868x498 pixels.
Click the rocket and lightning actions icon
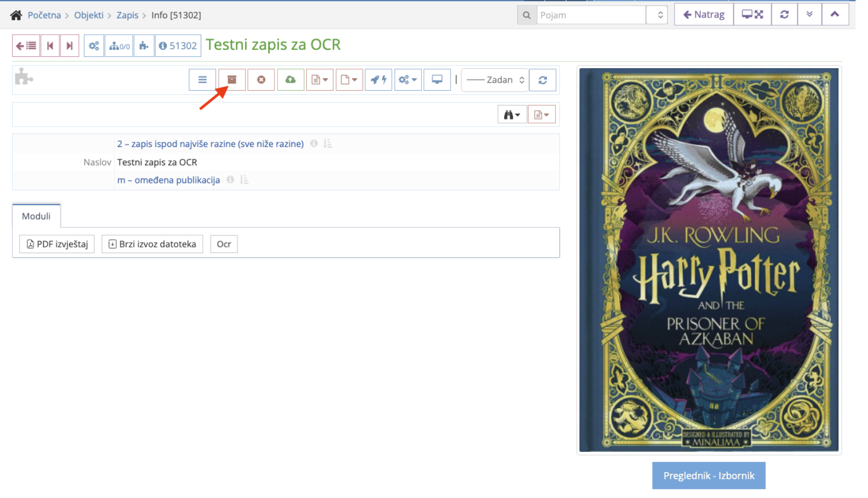click(378, 79)
